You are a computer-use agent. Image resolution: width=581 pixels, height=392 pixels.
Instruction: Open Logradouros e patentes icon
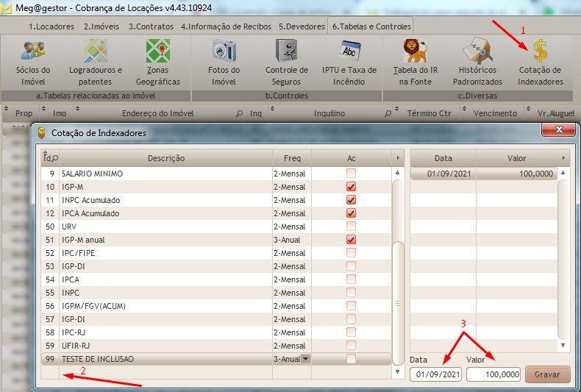pyautogui.click(x=95, y=51)
